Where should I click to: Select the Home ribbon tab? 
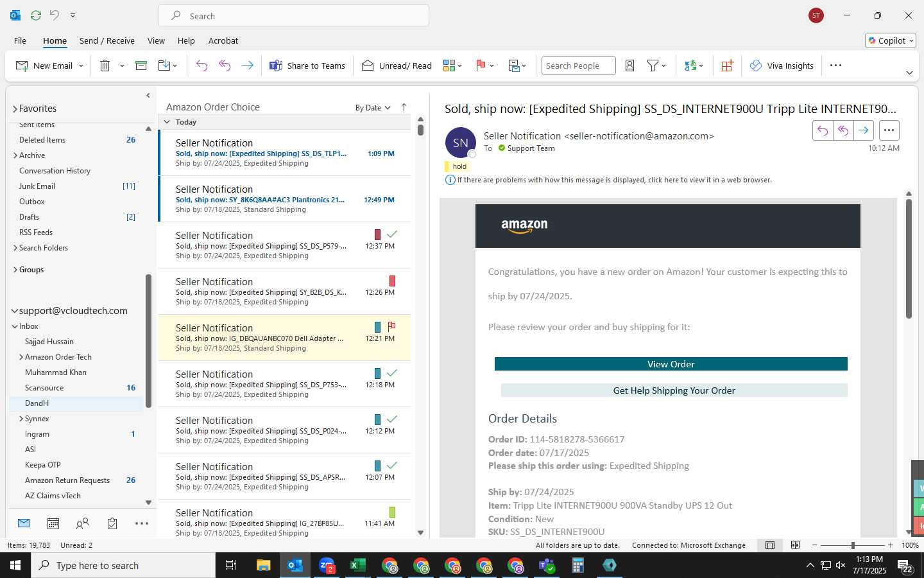click(x=55, y=40)
